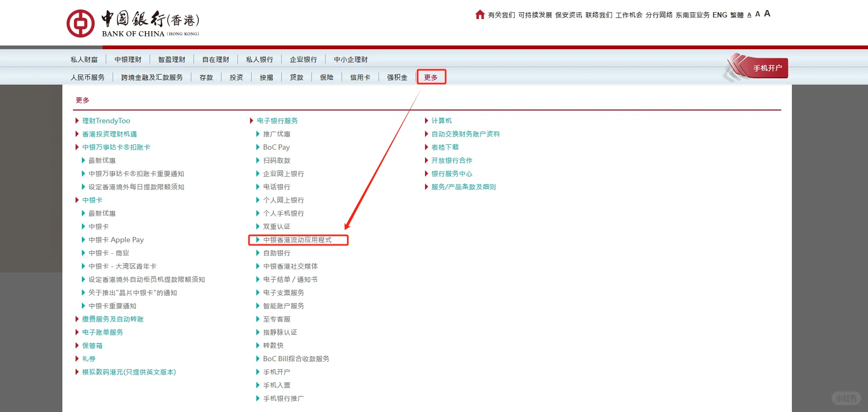The image size is (868, 412).
Task: Click the Bank of China Hong Kong logo
Action: point(133,24)
